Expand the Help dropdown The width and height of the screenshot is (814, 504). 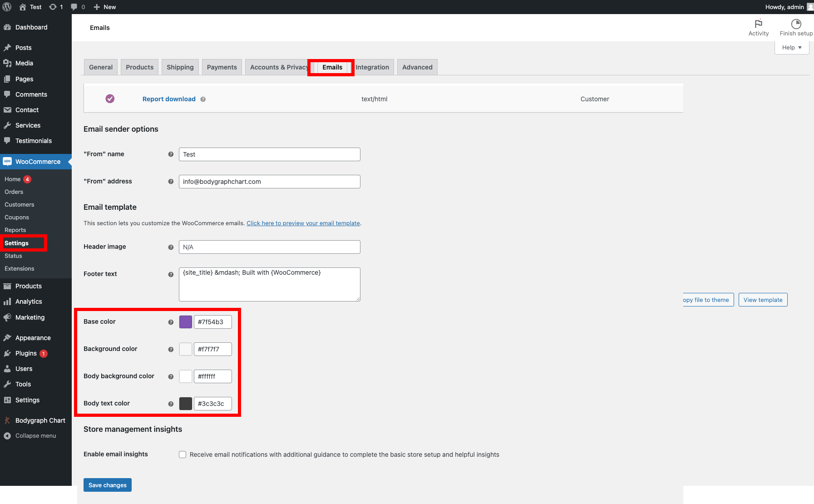tap(792, 47)
